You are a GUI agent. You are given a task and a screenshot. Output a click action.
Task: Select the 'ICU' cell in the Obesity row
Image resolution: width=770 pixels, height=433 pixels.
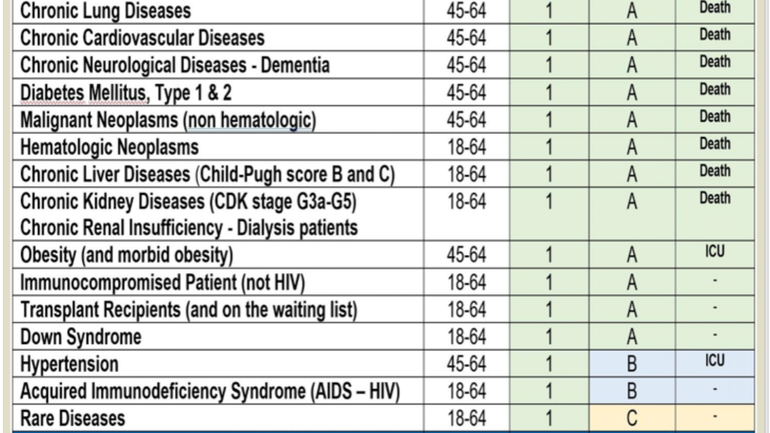pyautogui.click(x=714, y=253)
